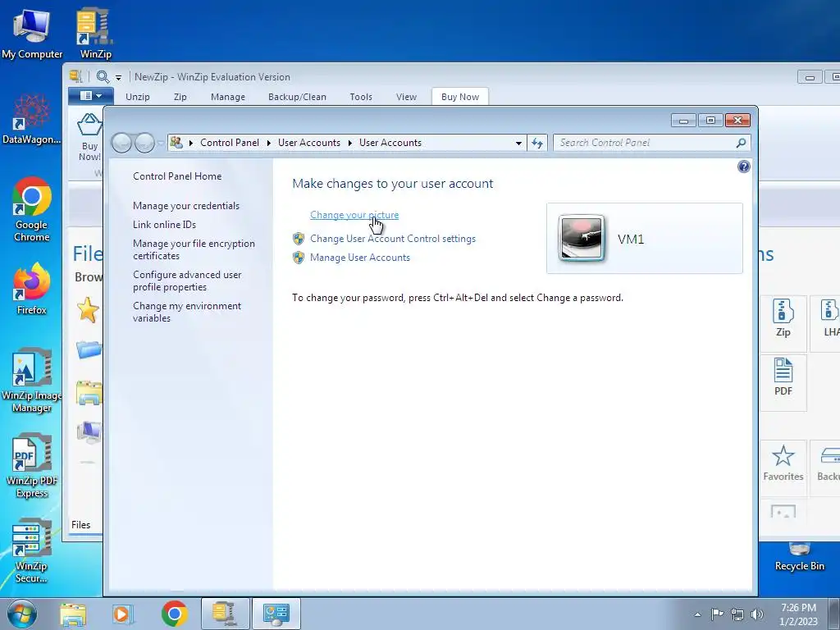This screenshot has width=840, height=630.
Task: Open the WinZip Backup/Clean ribbon tab
Action: tap(297, 97)
